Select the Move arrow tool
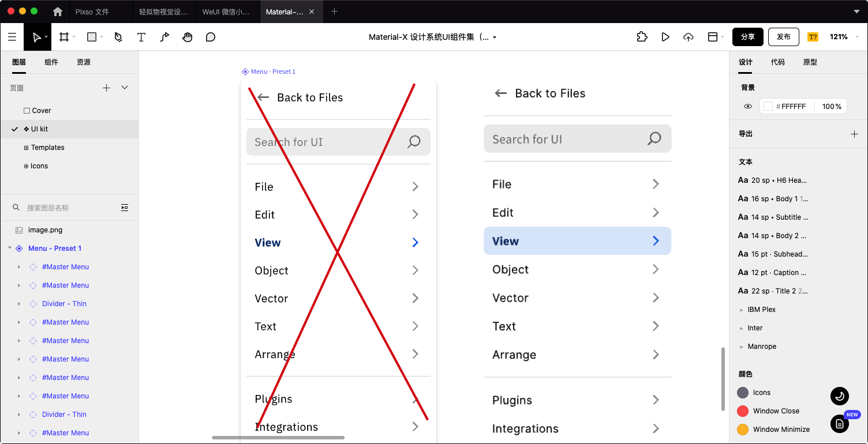Screen dimensions: 868x444 click(37, 37)
